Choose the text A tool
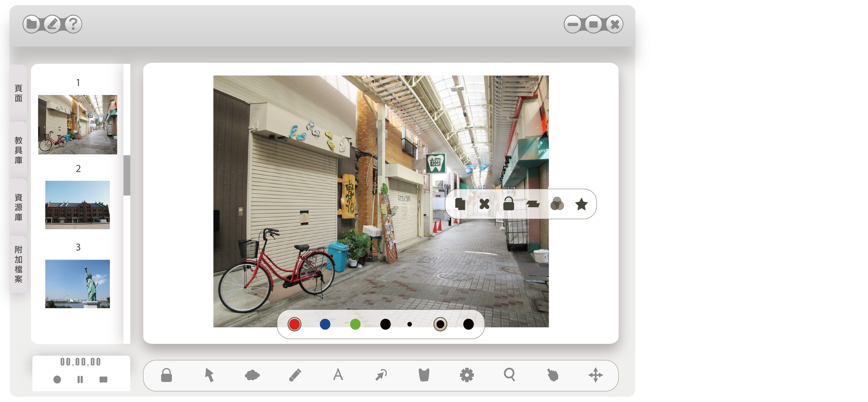Image resolution: width=868 pixels, height=402 pixels. point(338,375)
